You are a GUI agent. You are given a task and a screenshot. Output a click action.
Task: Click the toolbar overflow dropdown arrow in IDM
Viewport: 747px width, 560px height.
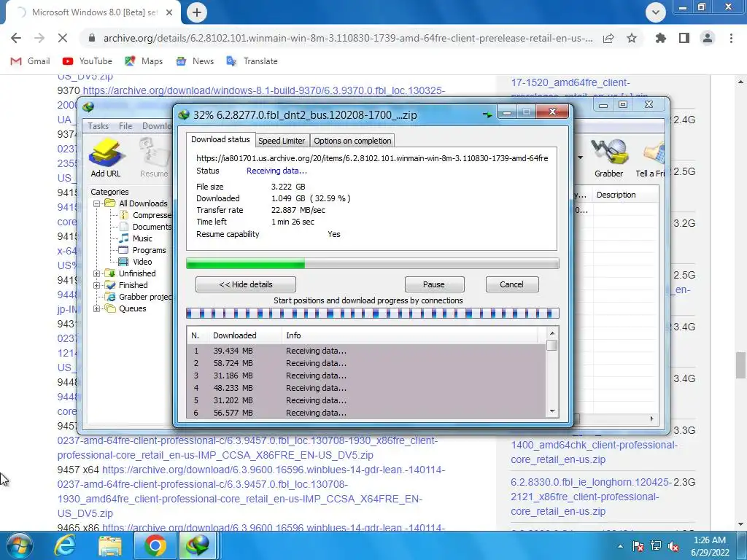click(x=580, y=157)
